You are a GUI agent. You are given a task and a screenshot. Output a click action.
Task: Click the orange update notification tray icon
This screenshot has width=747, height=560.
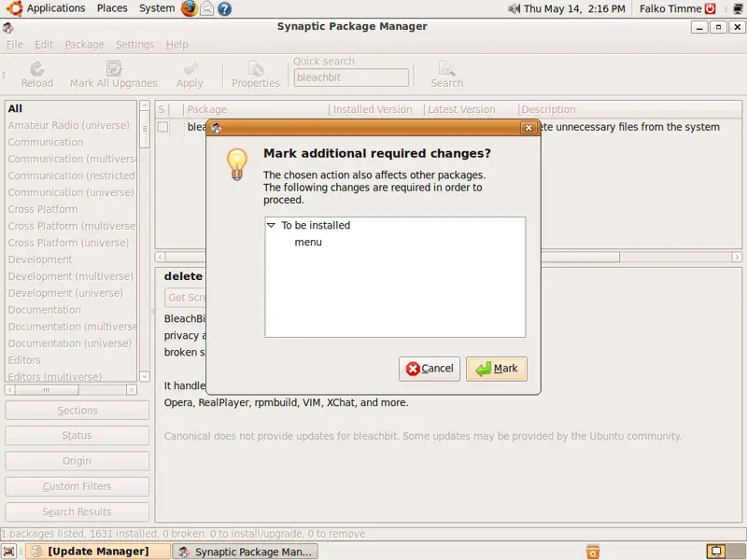click(593, 552)
